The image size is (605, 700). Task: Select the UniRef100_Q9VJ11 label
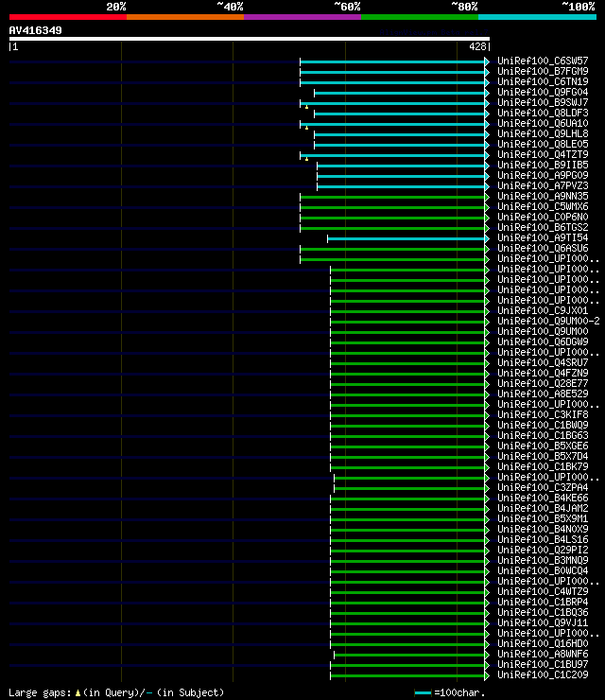pyautogui.click(x=543, y=622)
